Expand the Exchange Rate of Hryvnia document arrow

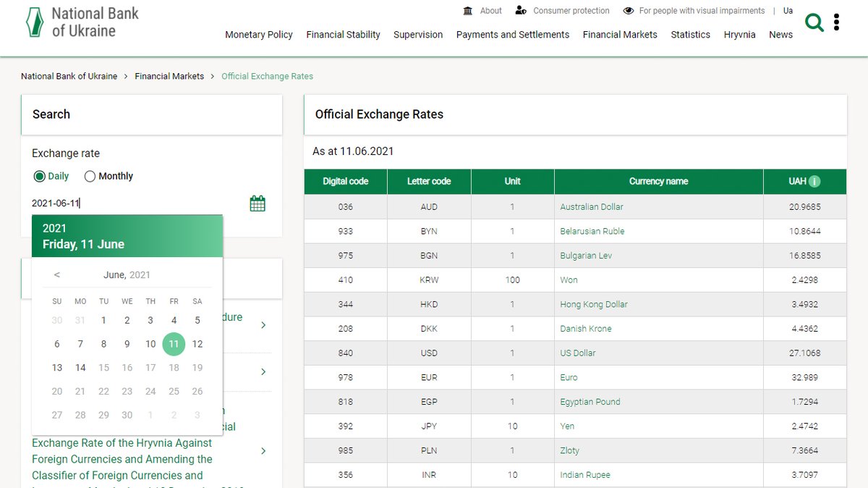click(x=264, y=450)
